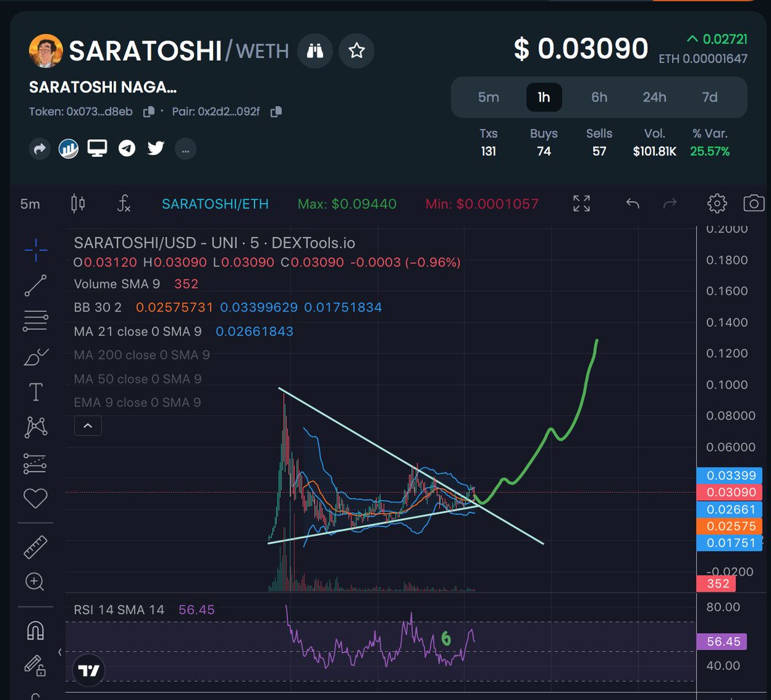Screen dimensions: 771x700
Task: Click the hidden MA 200 close indicator
Action: pyautogui.click(x=141, y=355)
